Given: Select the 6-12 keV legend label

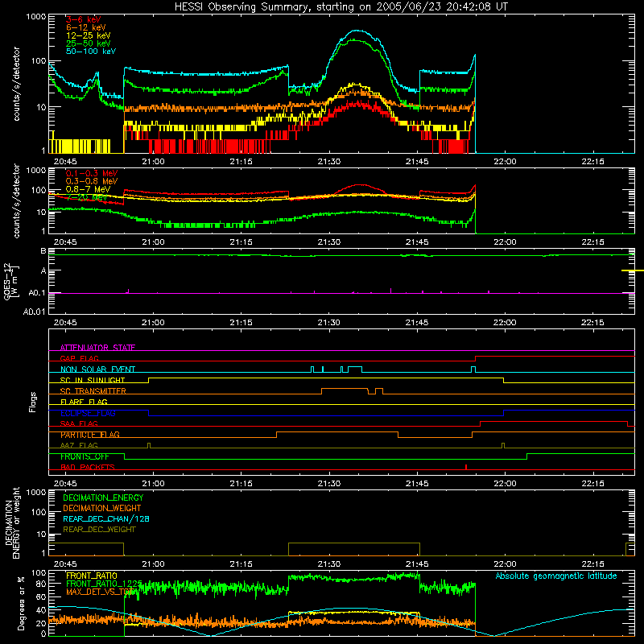Looking at the screenshot, I should tap(85, 27).
